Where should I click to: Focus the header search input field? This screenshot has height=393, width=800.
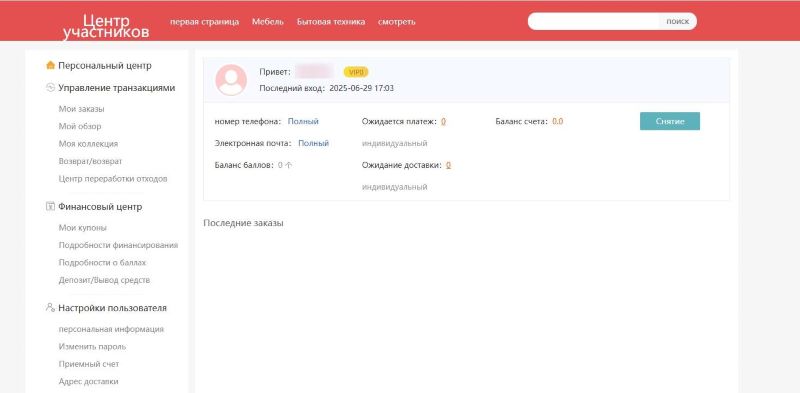[x=594, y=21]
